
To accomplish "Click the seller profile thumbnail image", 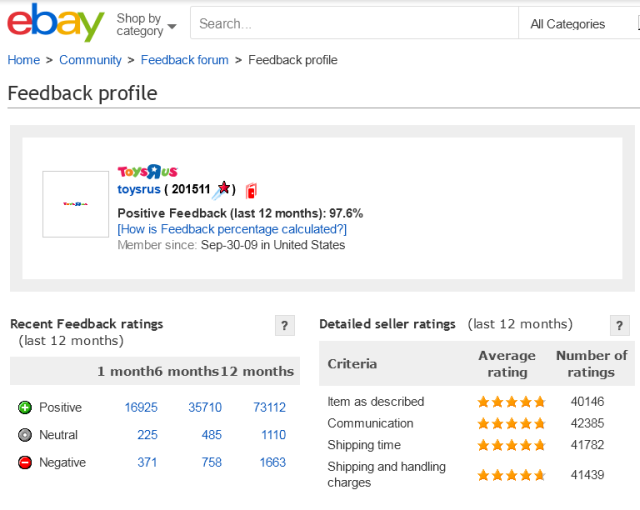I will (76, 204).
